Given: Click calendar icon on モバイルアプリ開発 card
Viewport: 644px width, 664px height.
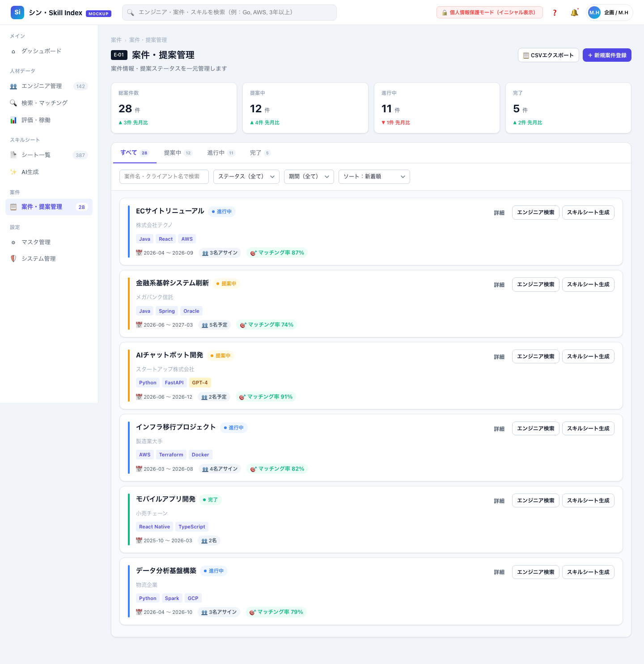Looking at the screenshot, I should click(139, 541).
